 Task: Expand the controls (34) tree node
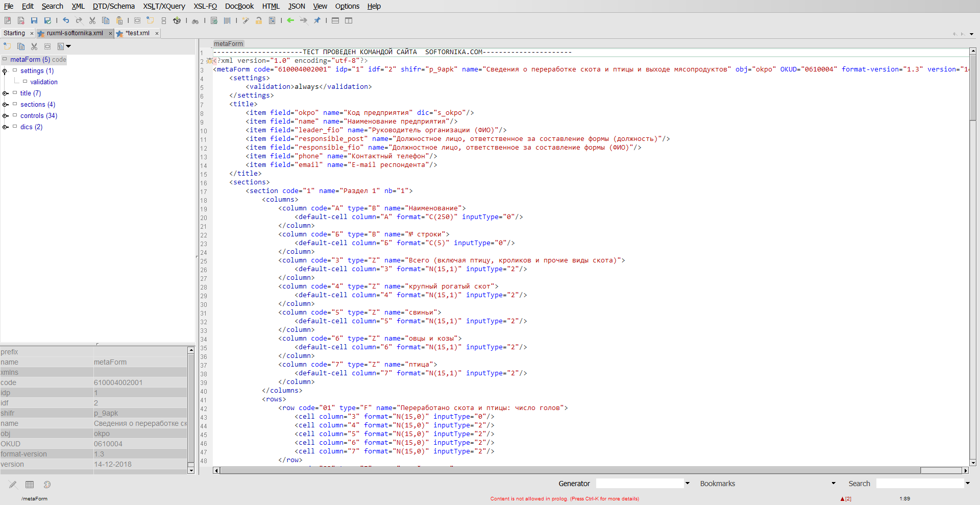click(x=6, y=116)
